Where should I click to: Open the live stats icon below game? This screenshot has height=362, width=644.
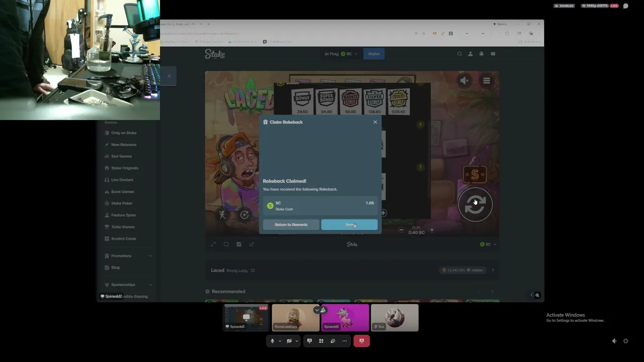[239, 244]
